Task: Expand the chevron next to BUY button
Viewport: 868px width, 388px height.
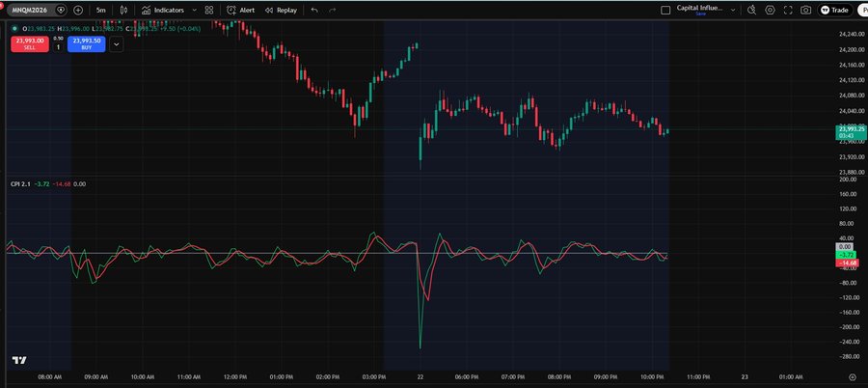Action: (117, 44)
